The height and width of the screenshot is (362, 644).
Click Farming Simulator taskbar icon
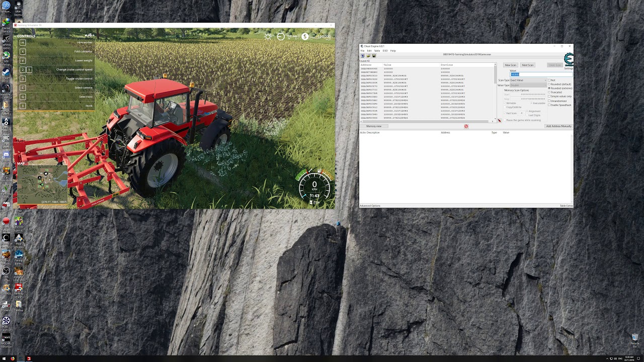pos(29,358)
